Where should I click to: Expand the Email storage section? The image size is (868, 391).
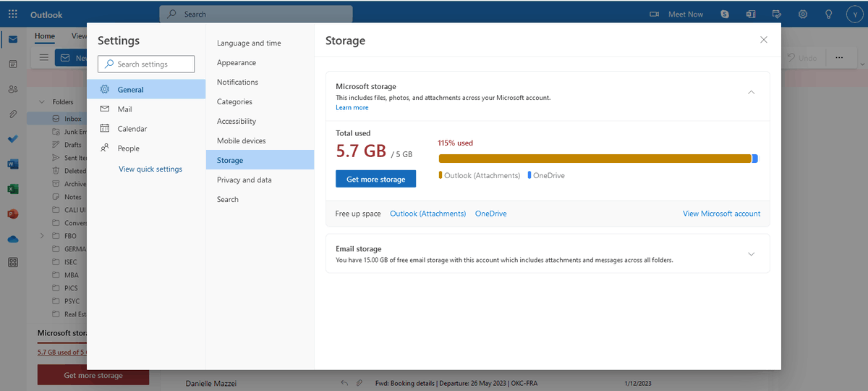tap(751, 254)
